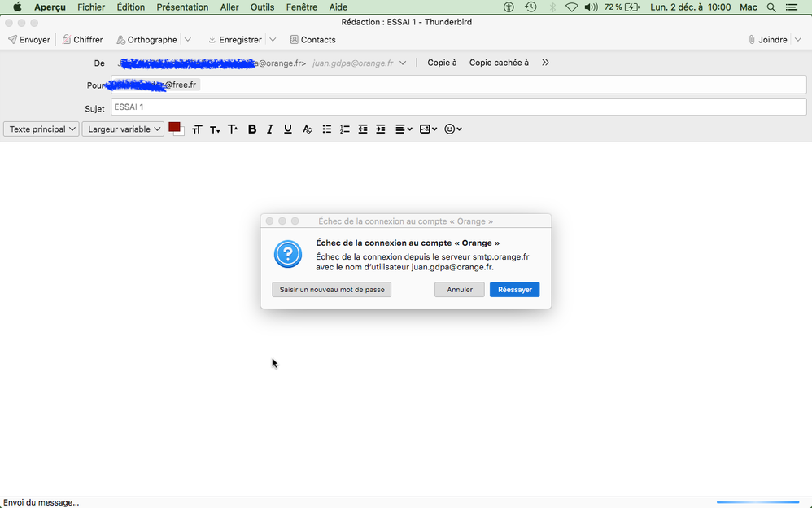Click the font size icon with two Ts
The height and width of the screenshot is (508, 812).
[x=197, y=129]
